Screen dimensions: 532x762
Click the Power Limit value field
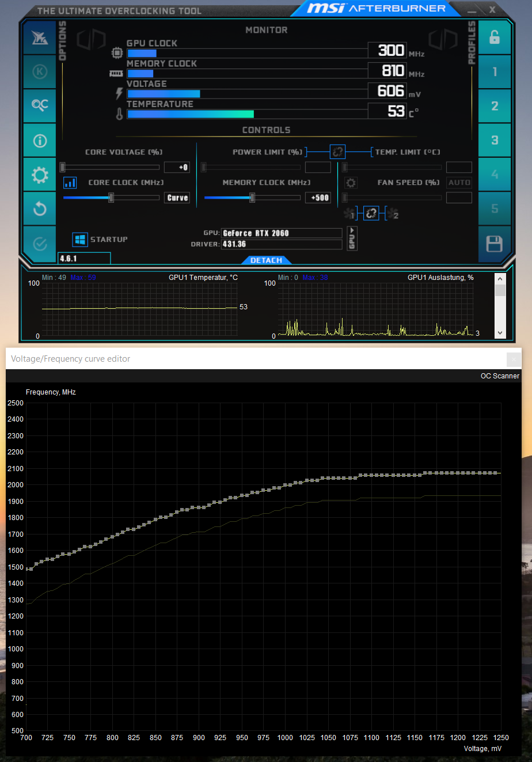point(318,168)
